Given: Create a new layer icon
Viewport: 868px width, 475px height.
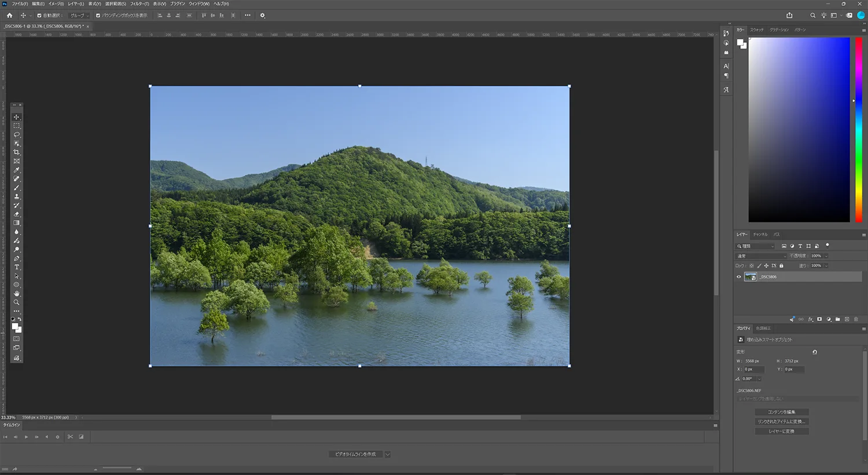Looking at the screenshot, I should tap(847, 319).
